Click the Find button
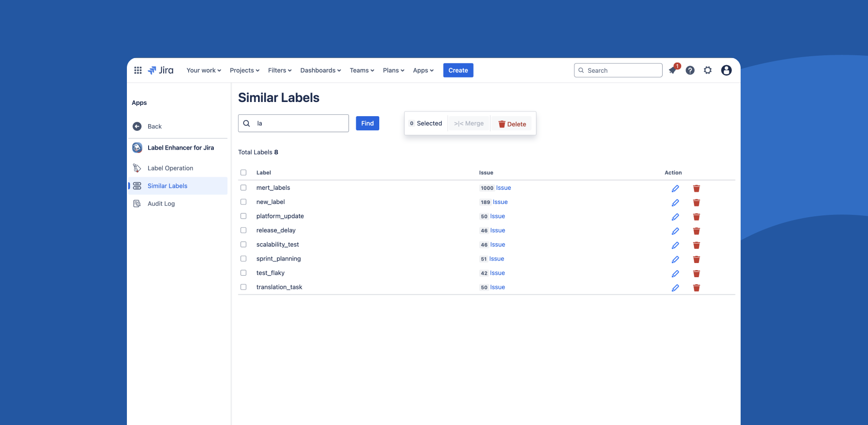 point(367,123)
